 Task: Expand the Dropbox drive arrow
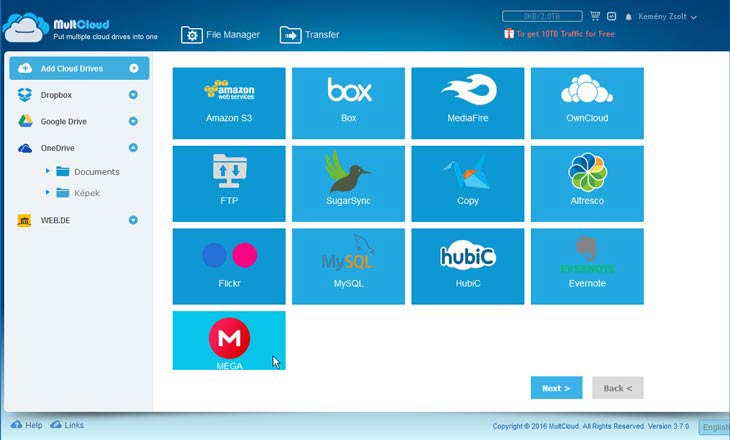[x=133, y=95]
